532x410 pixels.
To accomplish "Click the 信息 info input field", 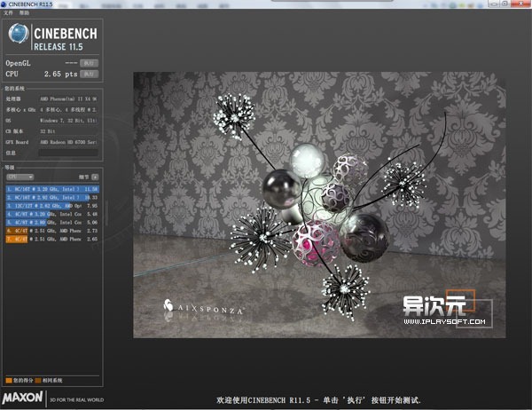I will (x=68, y=153).
